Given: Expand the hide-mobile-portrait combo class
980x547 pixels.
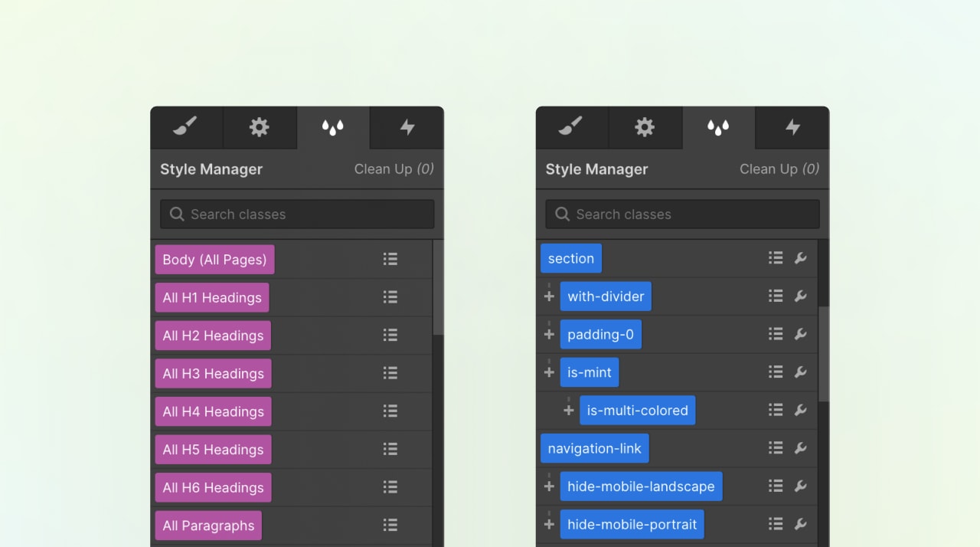Looking at the screenshot, I should 549,524.
